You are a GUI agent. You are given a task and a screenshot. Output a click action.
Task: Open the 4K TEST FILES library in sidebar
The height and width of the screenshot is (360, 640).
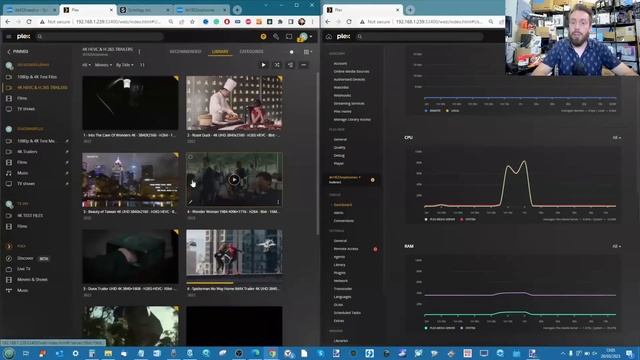30,216
